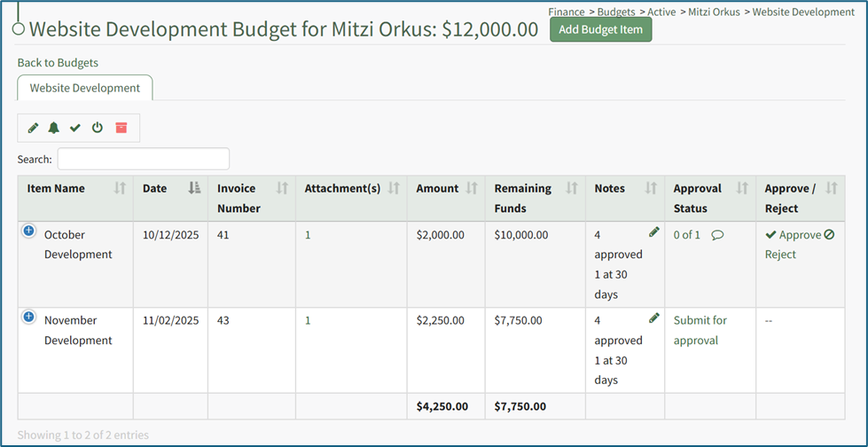Click the Add Budget Item button
This screenshot has width=868, height=447.
600,29
